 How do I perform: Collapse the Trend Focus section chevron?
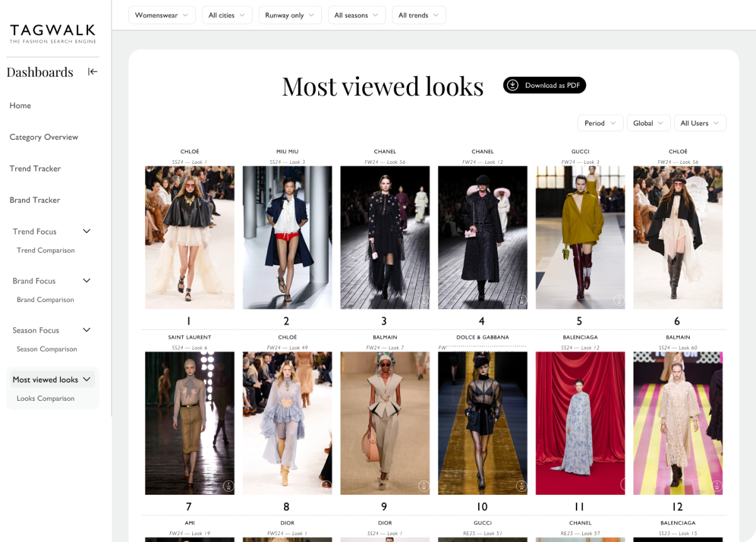(x=87, y=231)
